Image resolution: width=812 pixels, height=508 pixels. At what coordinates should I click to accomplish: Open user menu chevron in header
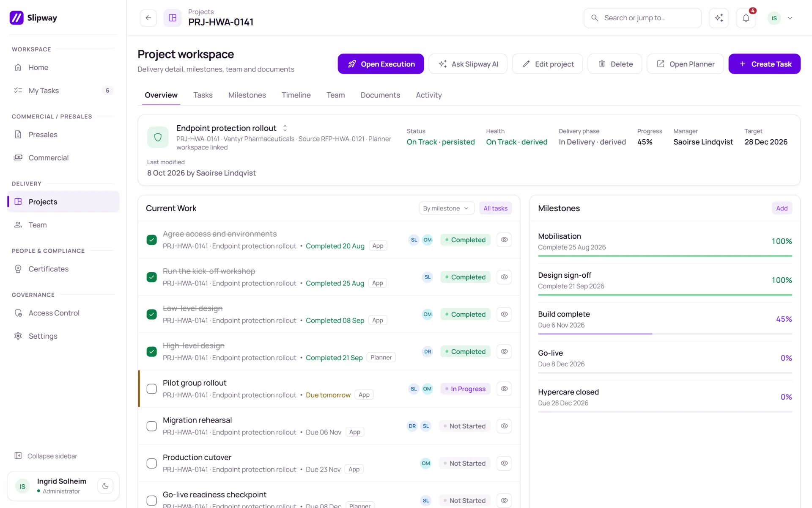(x=790, y=18)
